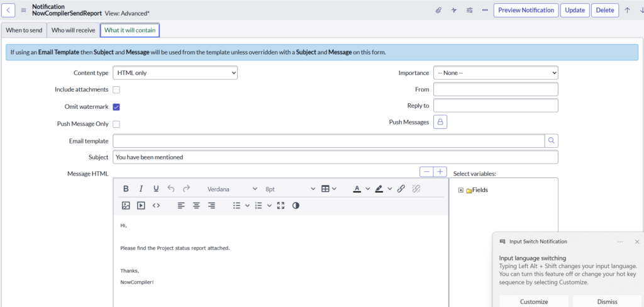Insert or edit link icon
This screenshot has height=307, width=644.
click(x=401, y=189)
